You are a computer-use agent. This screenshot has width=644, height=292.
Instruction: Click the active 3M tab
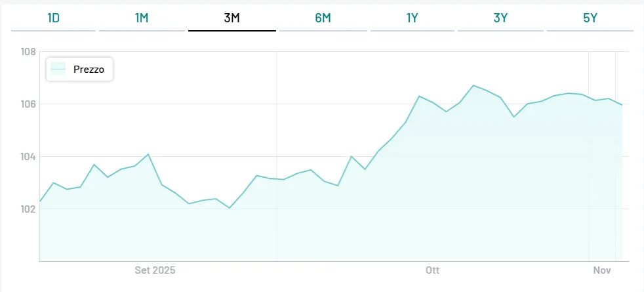[x=231, y=18]
